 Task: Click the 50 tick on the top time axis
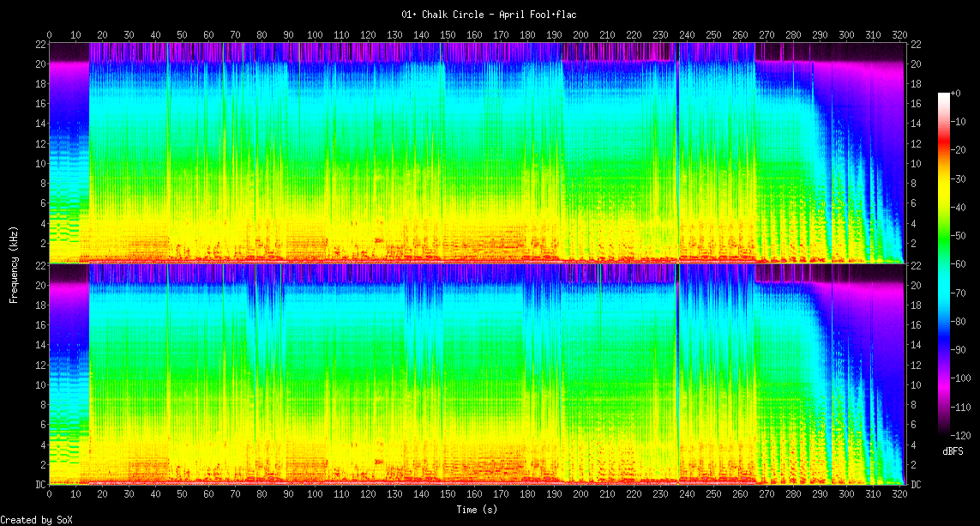[x=182, y=34]
